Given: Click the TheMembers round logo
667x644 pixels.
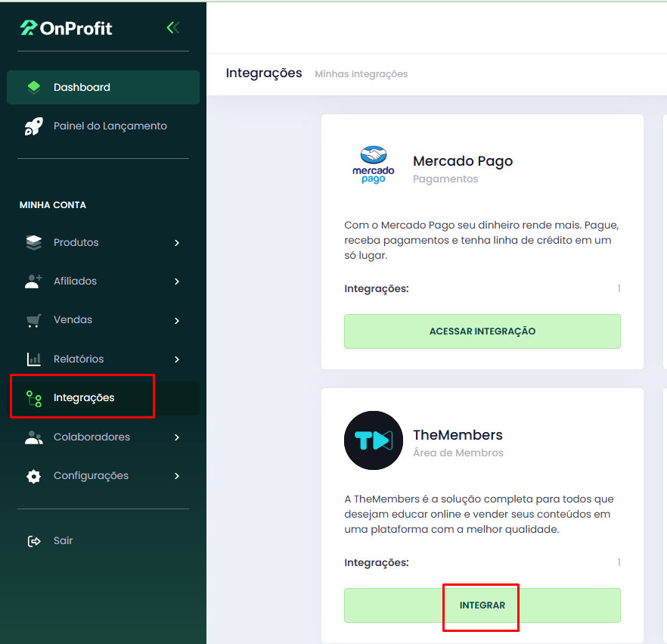Looking at the screenshot, I should 373,440.
